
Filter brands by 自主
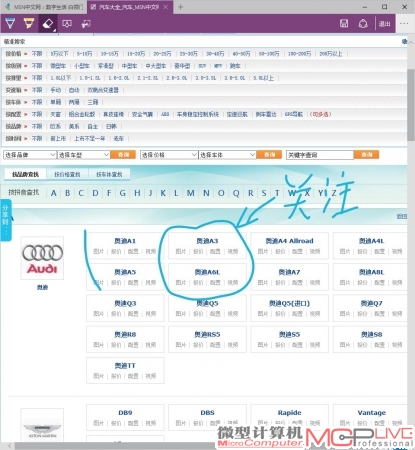point(93,126)
